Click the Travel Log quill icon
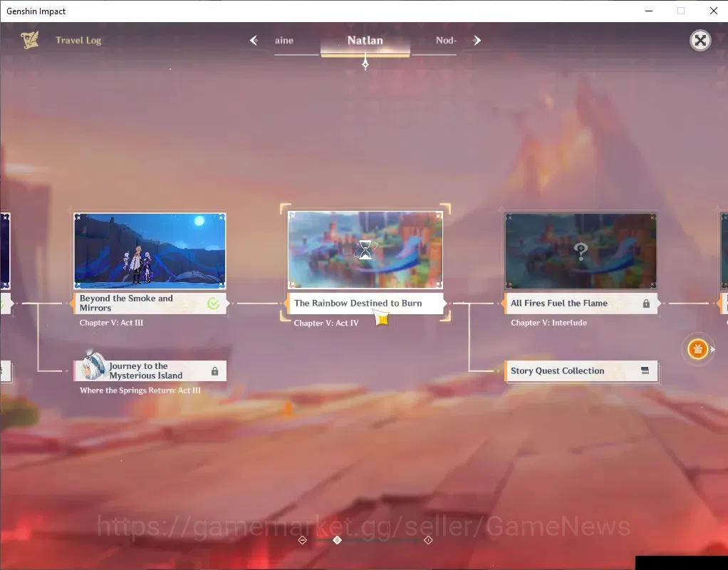The width and height of the screenshot is (728, 570). click(x=30, y=40)
